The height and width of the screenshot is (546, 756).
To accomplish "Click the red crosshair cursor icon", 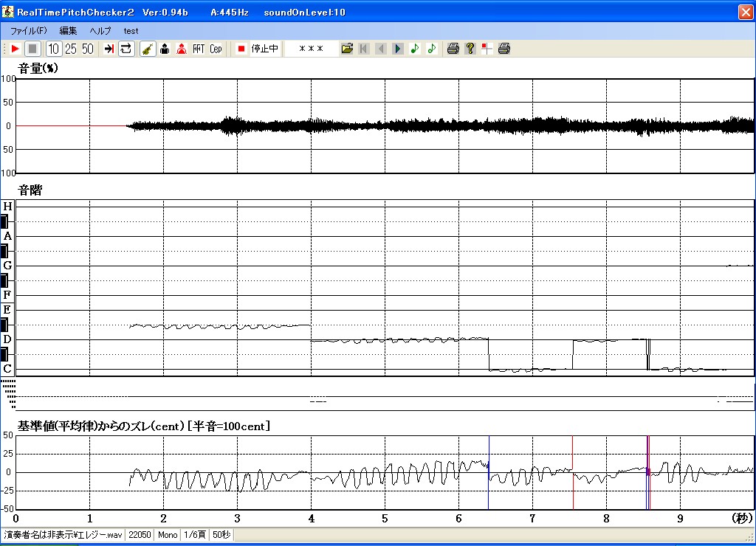I will pos(487,49).
